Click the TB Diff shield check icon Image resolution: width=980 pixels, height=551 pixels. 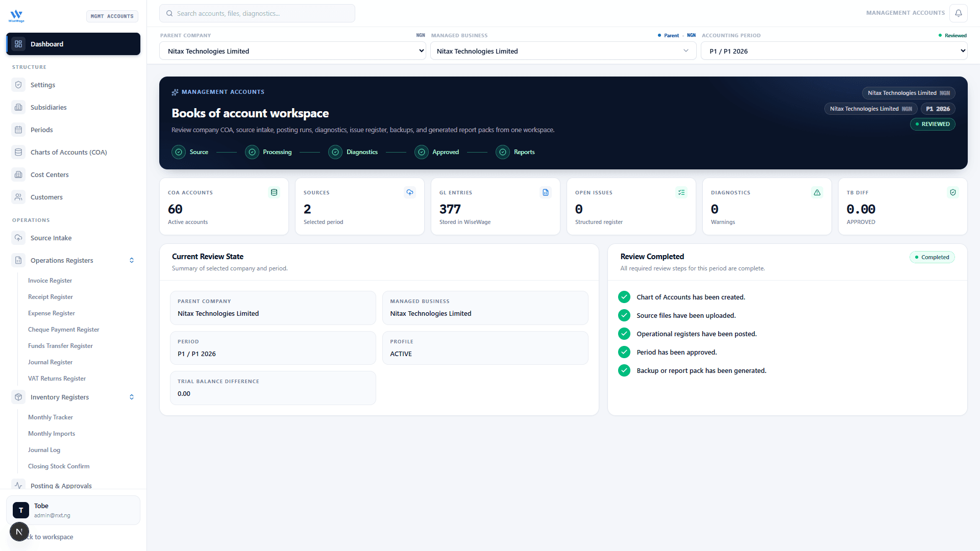(953, 192)
